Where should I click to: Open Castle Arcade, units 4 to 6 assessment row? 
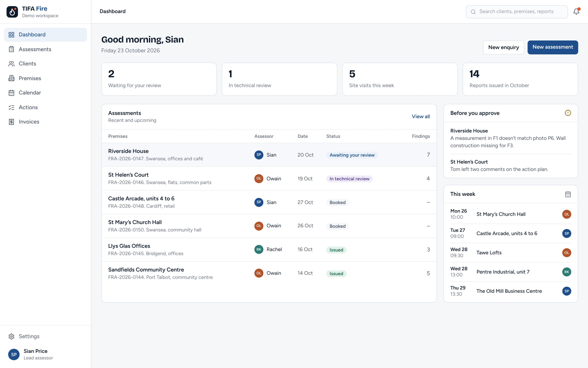click(269, 202)
